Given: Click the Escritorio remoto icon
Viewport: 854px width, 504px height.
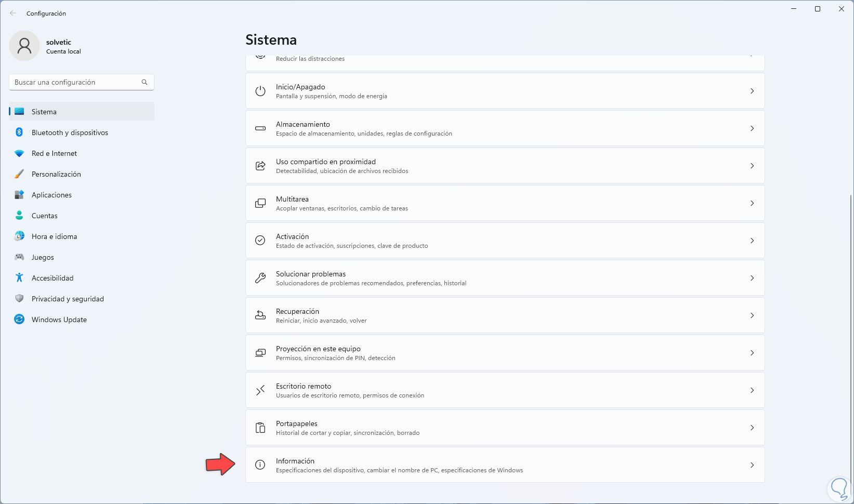Looking at the screenshot, I should 260,390.
